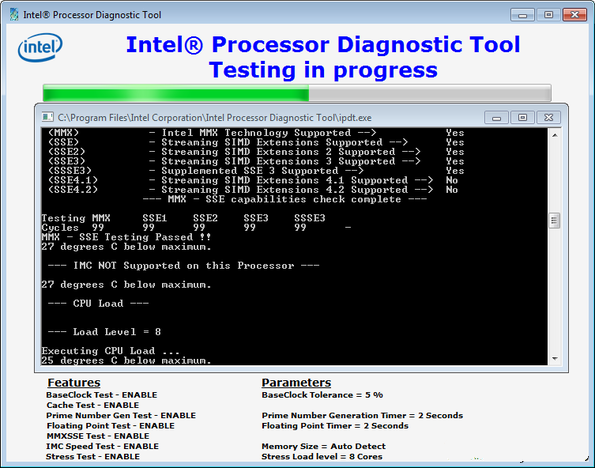Click 'Floating Point Test - ENABLE' text
The image size is (595, 468).
[110, 425]
